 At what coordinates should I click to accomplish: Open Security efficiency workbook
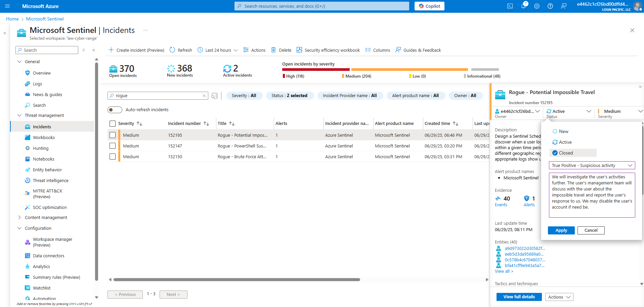pos(328,50)
